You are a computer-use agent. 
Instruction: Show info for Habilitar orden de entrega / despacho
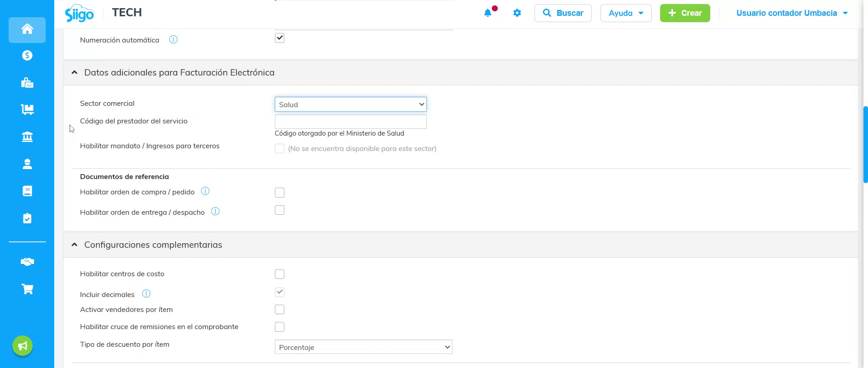(x=215, y=212)
